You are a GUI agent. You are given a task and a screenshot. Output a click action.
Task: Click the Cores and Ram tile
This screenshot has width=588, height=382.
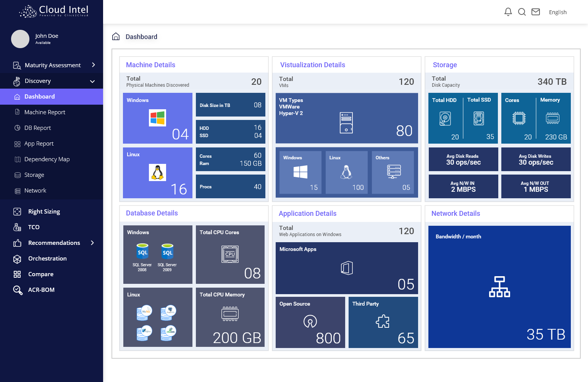click(x=231, y=159)
